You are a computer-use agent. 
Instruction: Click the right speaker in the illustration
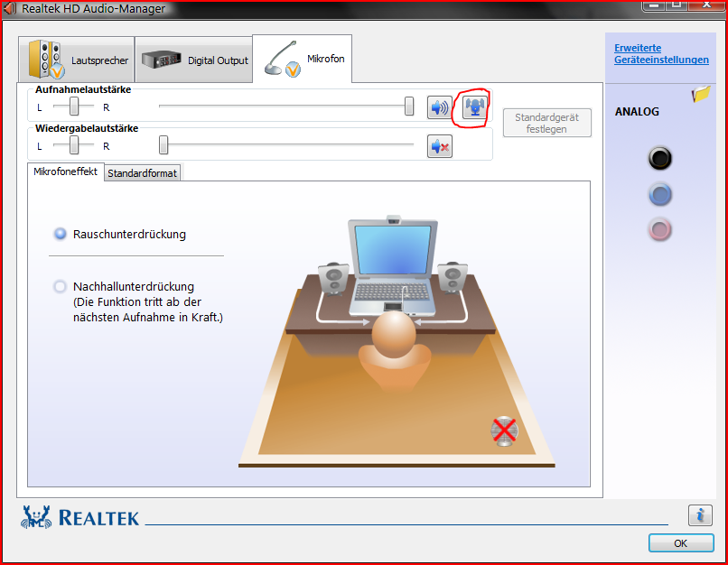click(x=452, y=277)
